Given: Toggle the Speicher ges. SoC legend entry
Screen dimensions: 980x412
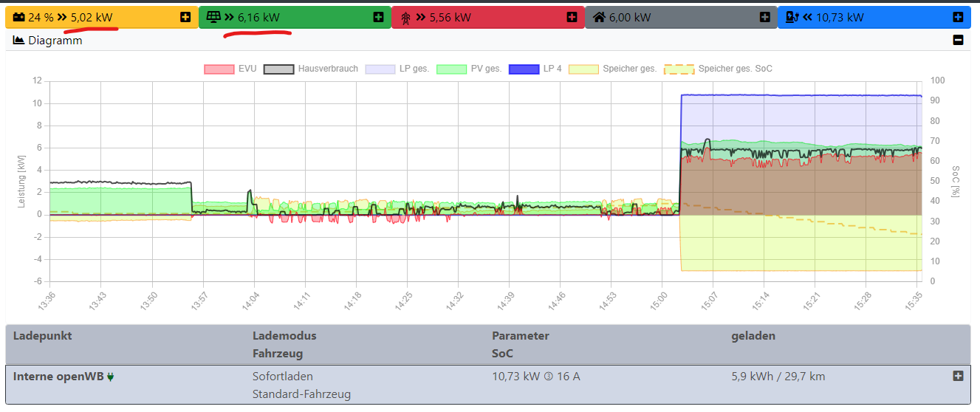Looking at the screenshot, I should (x=719, y=69).
